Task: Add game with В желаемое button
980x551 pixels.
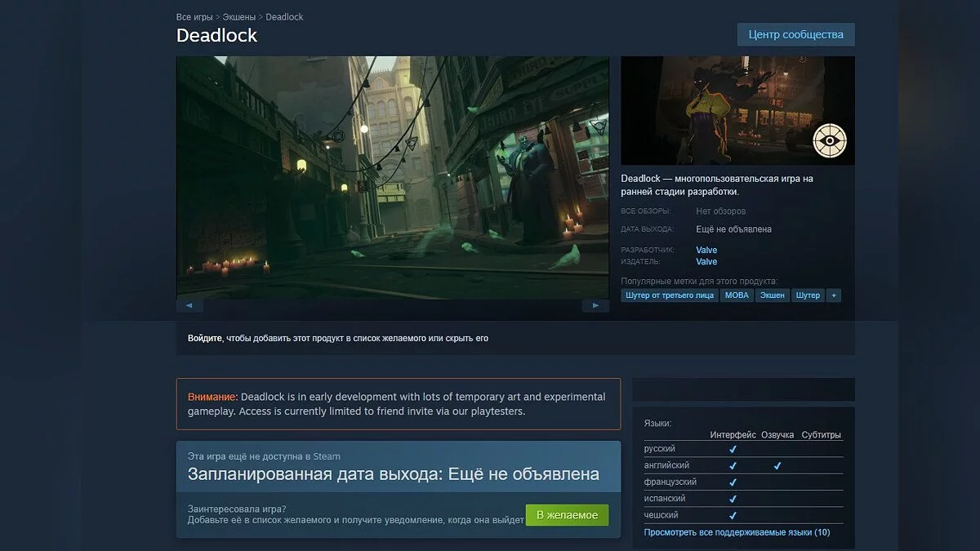Action: [567, 515]
